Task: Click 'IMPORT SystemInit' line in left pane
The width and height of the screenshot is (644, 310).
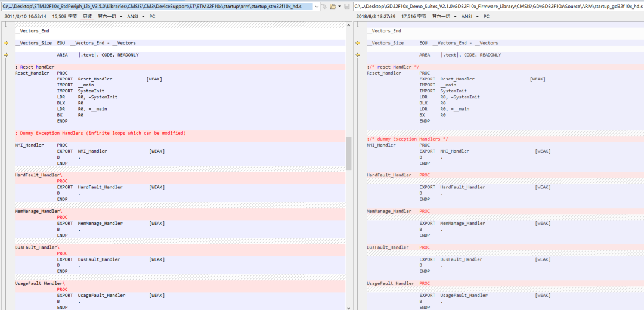Action: pos(80,91)
